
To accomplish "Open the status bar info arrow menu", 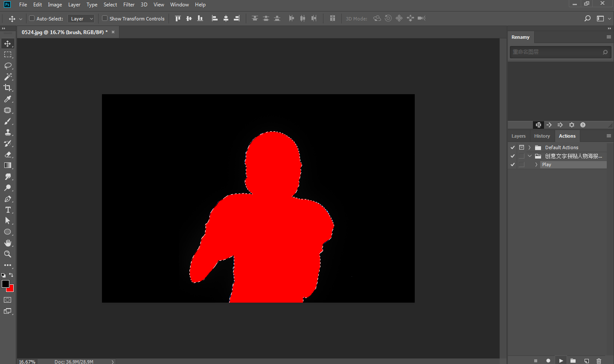I will 113,361.
